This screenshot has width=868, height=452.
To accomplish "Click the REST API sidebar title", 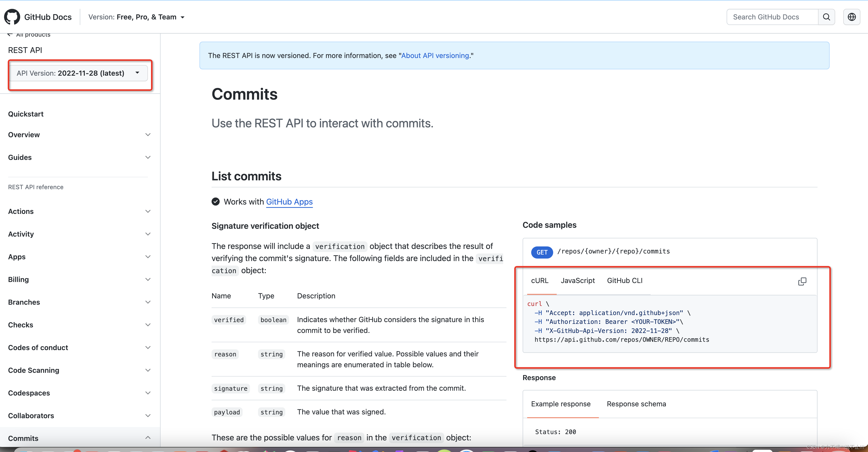I will [x=25, y=50].
